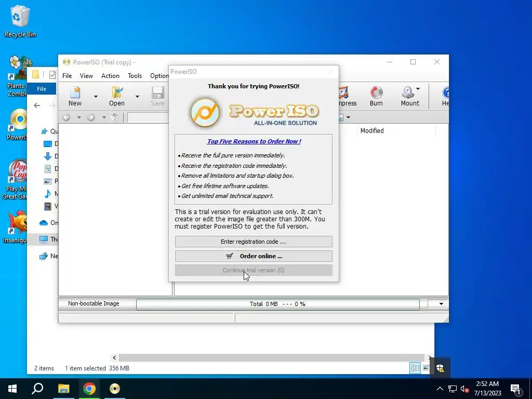Open the media size dropdown in status bar
This screenshot has width=532, height=399.
(x=441, y=304)
